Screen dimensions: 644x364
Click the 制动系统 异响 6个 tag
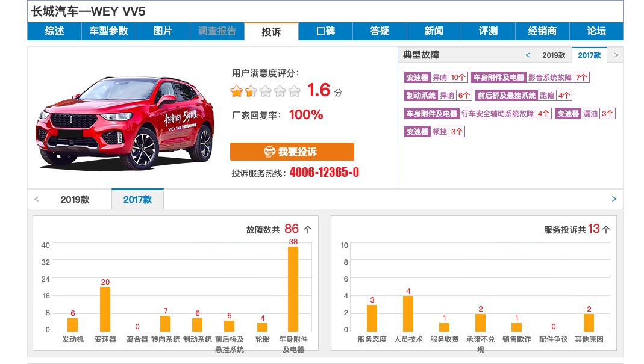point(438,95)
